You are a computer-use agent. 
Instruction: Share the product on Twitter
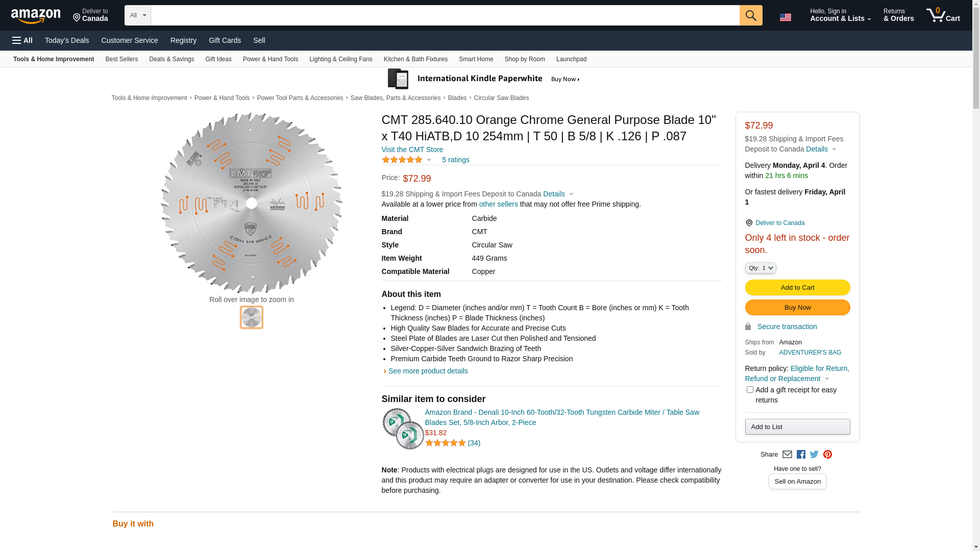pyautogui.click(x=814, y=455)
